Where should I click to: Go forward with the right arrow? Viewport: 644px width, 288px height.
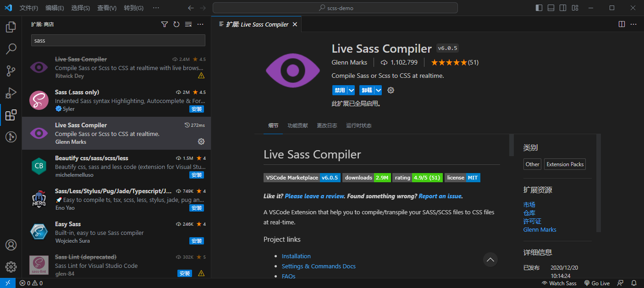point(203,8)
